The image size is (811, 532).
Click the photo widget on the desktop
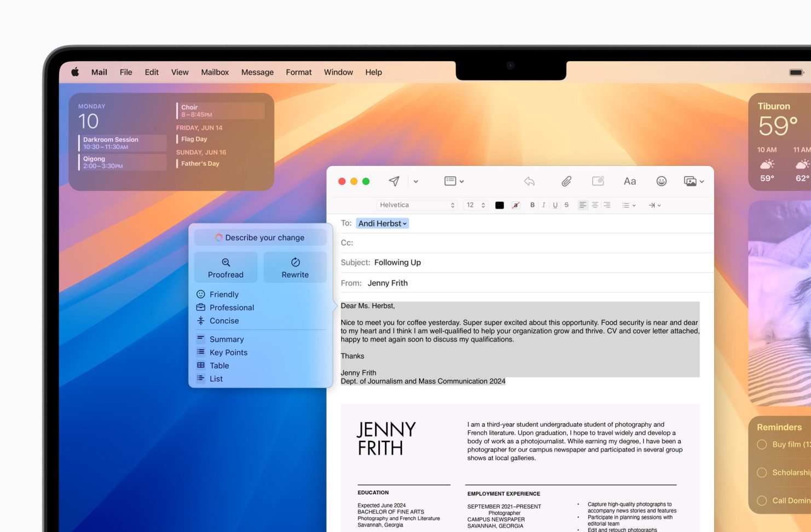[x=780, y=304]
